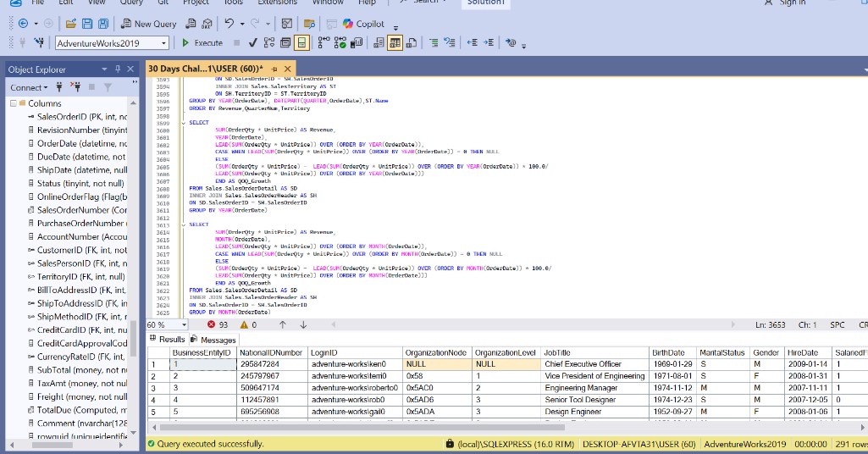868x454 pixels.
Task: Open the Tools menu
Action: [233, 3]
